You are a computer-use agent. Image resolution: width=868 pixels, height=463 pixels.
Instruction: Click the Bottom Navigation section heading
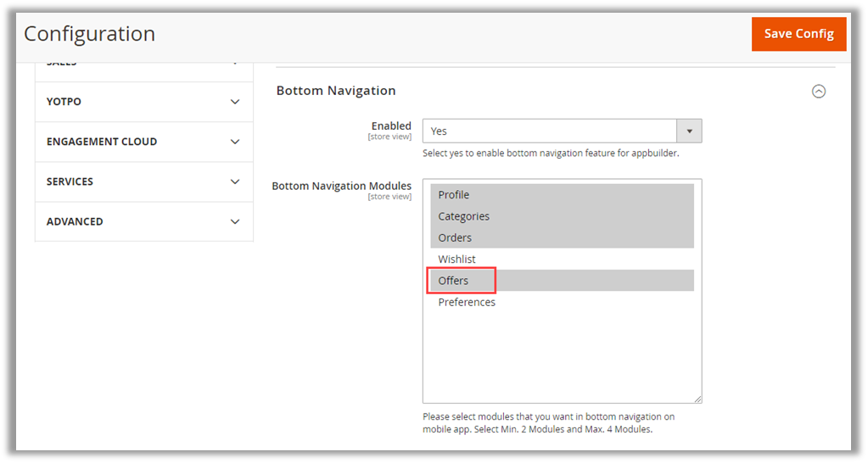[336, 91]
